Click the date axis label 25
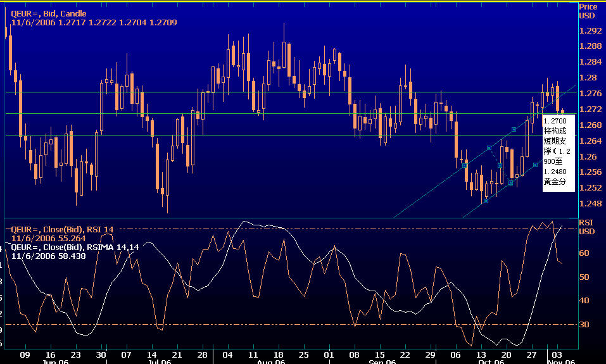This screenshot has width=606, height=364. [304, 355]
